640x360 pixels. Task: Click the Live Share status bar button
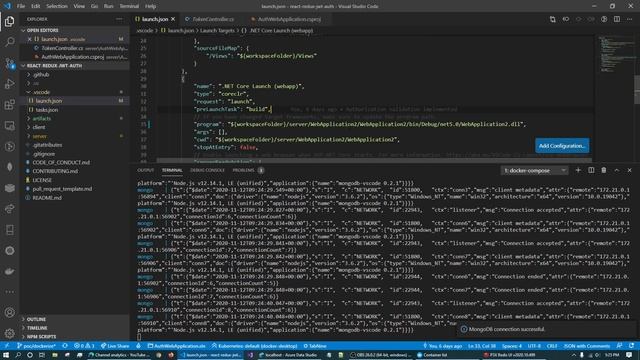point(115,346)
